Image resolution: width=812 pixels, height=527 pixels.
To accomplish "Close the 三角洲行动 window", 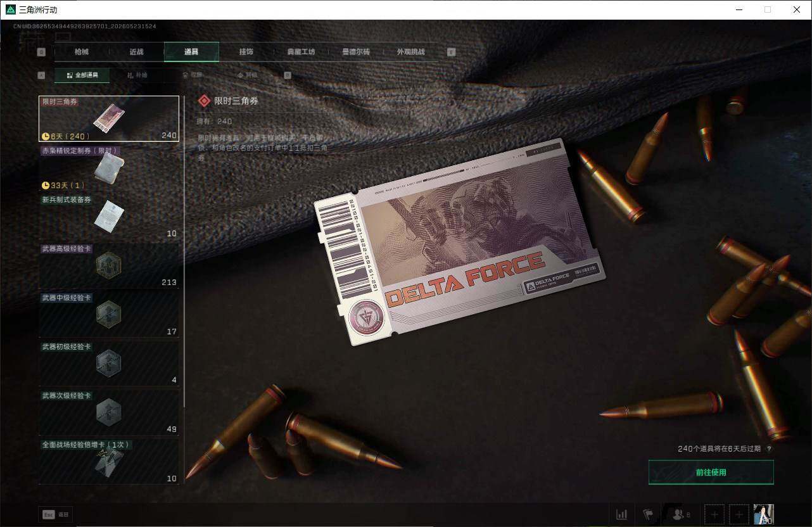I will [797, 10].
